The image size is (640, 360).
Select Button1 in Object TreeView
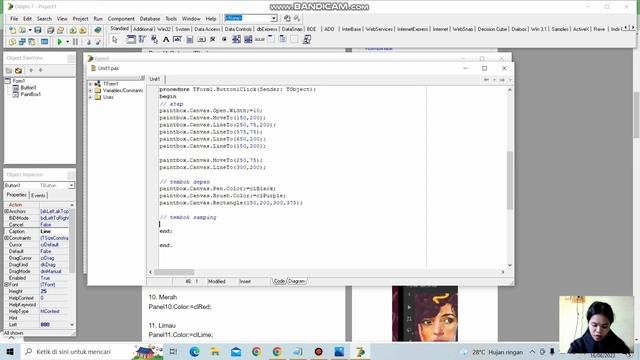(28, 87)
